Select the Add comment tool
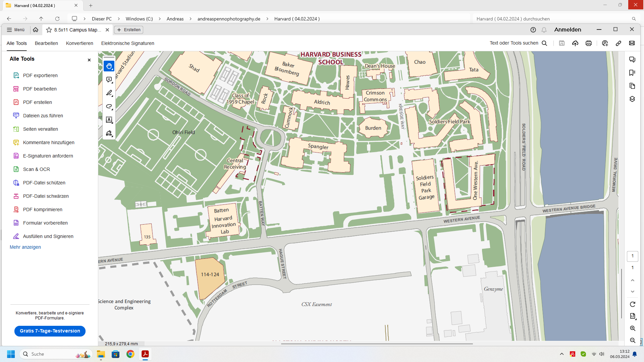The width and height of the screenshot is (644, 362). [109, 80]
